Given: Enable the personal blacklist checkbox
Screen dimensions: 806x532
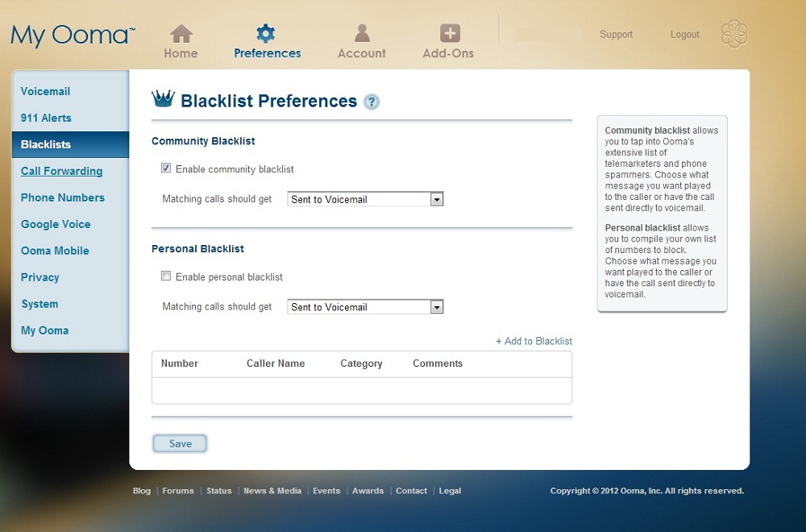Looking at the screenshot, I should 166,276.
